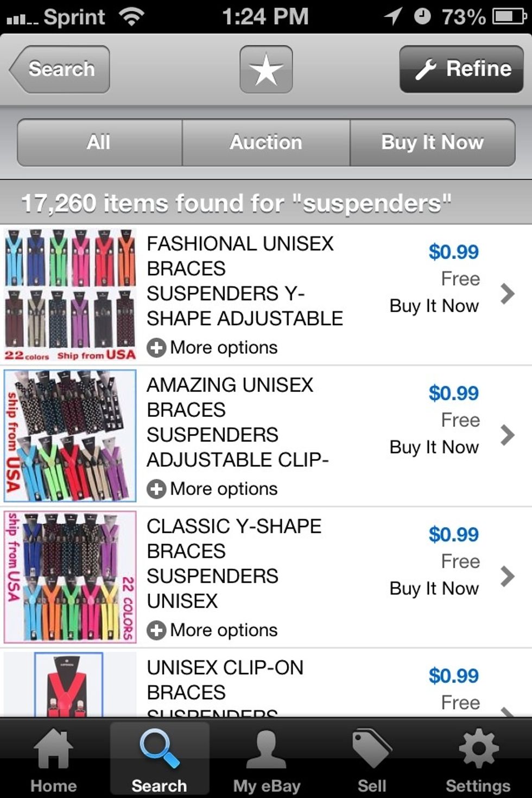The image size is (532, 798).
Task: Expand More options under FASHIONAL UNISEX BRACES
Action: [212, 347]
